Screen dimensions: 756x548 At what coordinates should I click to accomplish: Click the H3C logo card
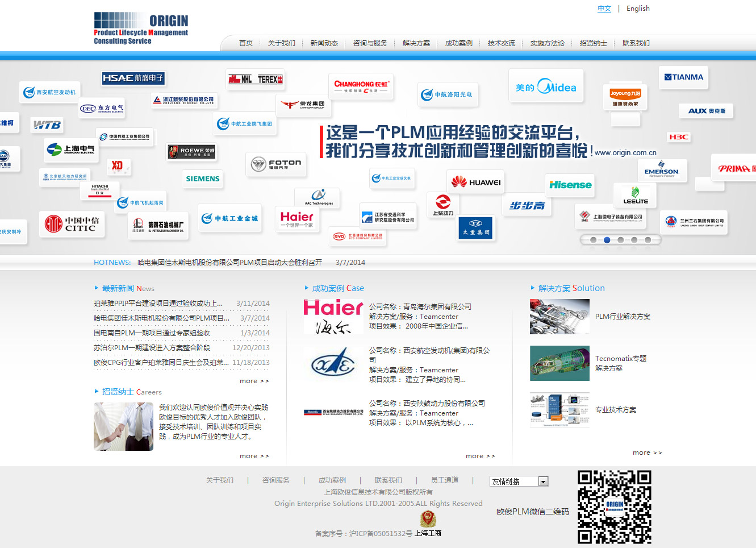click(x=679, y=137)
